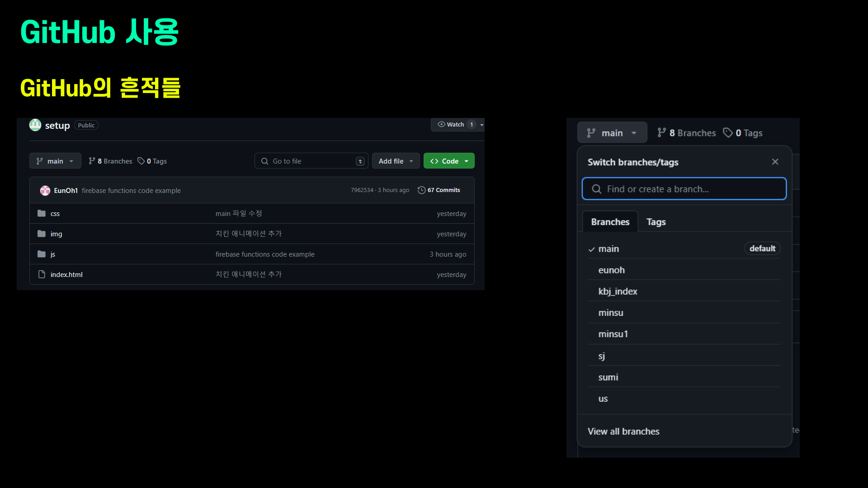Open the js folder link
This screenshot has height=488, width=868.
point(53,254)
